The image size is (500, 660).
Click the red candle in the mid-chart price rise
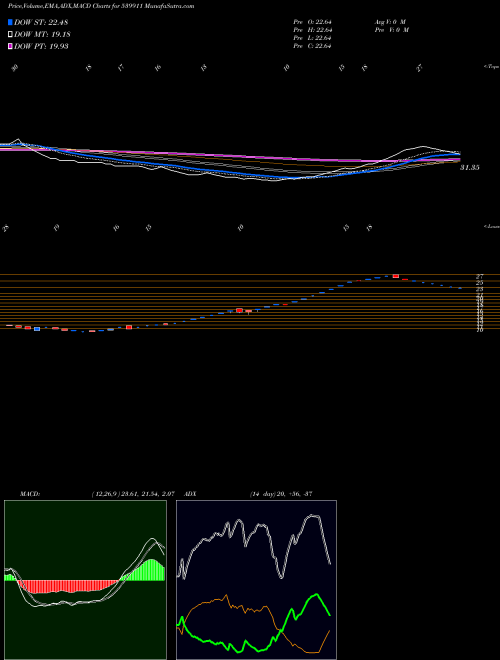pos(239,311)
